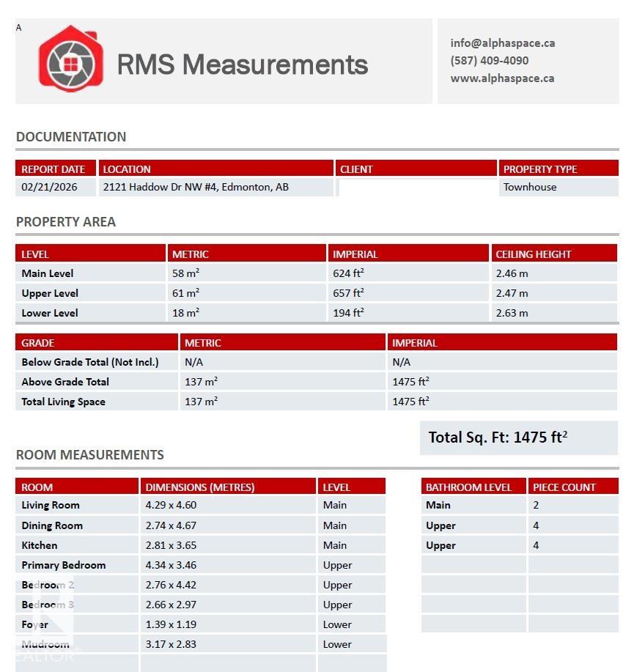The width and height of the screenshot is (634, 672).
Task: Select the PIECE COUNT column header
Action: [564, 487]
